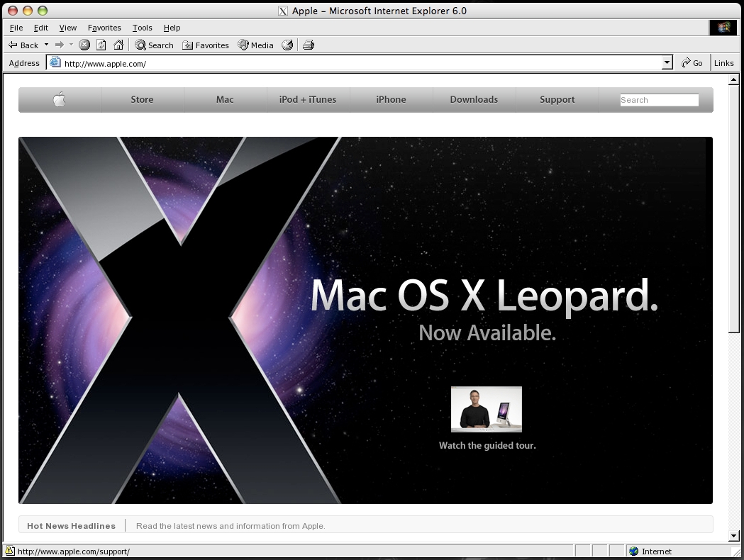Open the Search pane from the toolbar

(154, 45)
